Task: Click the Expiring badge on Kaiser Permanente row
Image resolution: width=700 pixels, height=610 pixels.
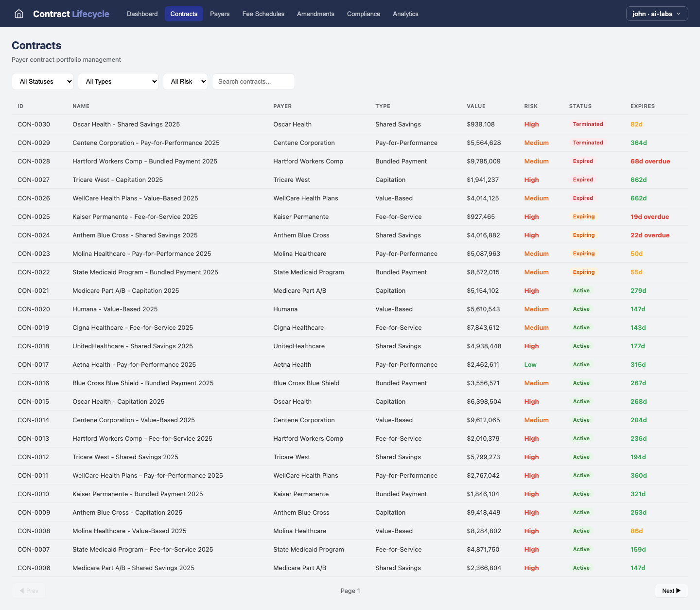Action: click(x=583, y=216)
